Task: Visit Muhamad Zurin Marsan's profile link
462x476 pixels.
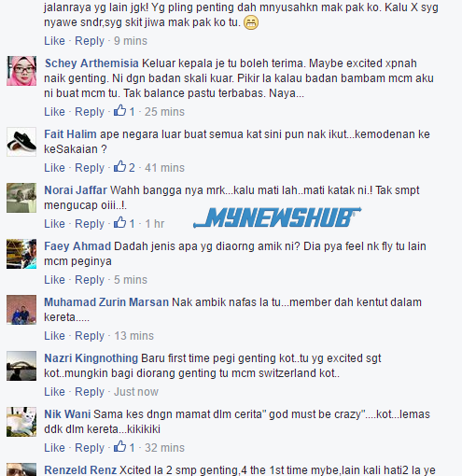Action: pos(106,302)
